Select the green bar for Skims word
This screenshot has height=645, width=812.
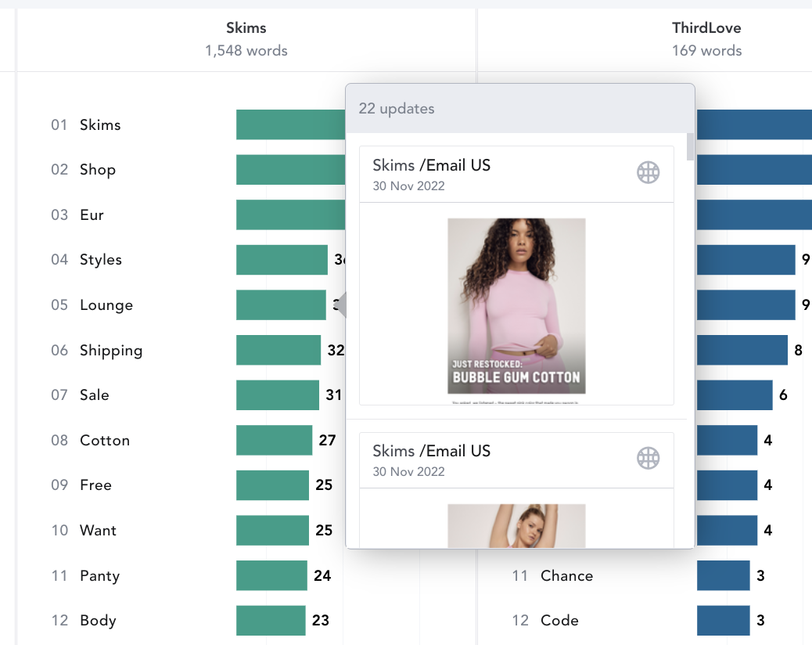coord(290,125)
